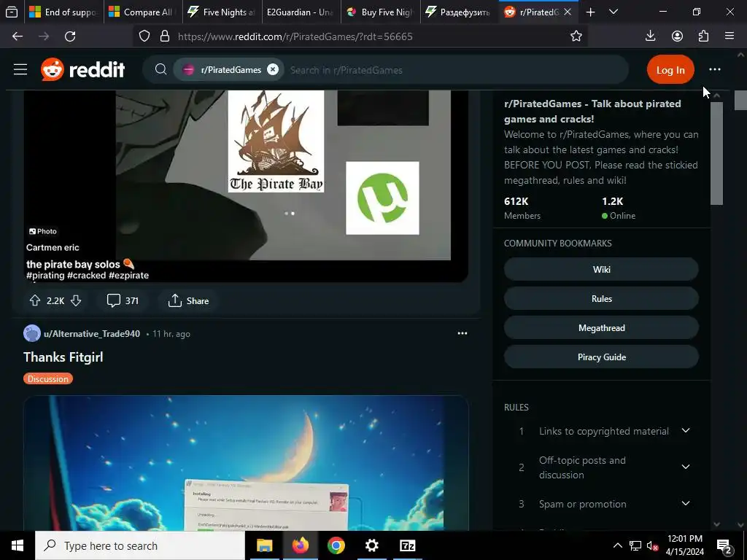Open Chrome from the taskbar
The width and height of the screenshot is (747, 560).
pyautogui.click(x=336, y=545)
